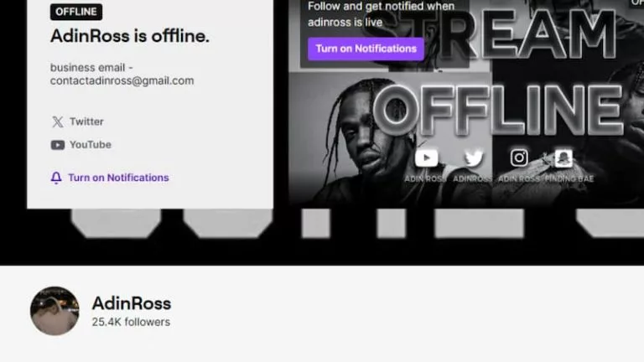Click the Snapchat ghost icon on stream banner
644x362 pixels.
click(x=563, y=158)
